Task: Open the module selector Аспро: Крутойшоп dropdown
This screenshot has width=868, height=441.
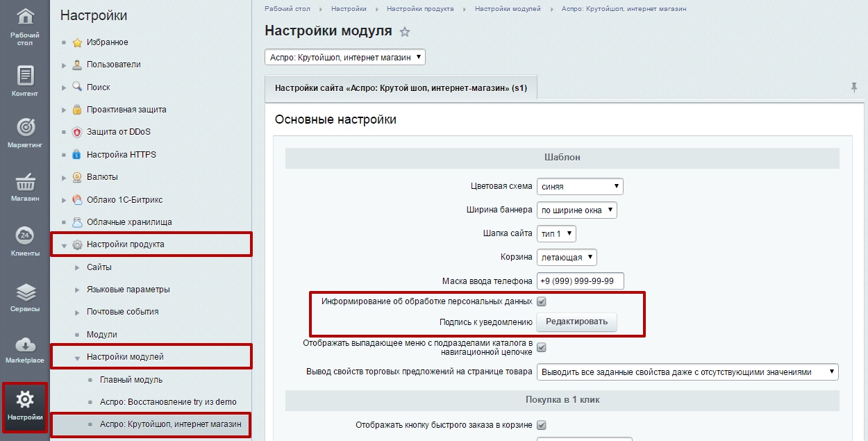Action: coord(345,57)
